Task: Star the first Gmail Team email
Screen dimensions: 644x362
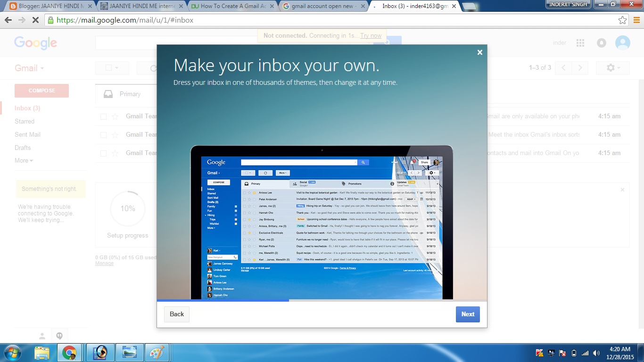Action: [x=115, y=116]
